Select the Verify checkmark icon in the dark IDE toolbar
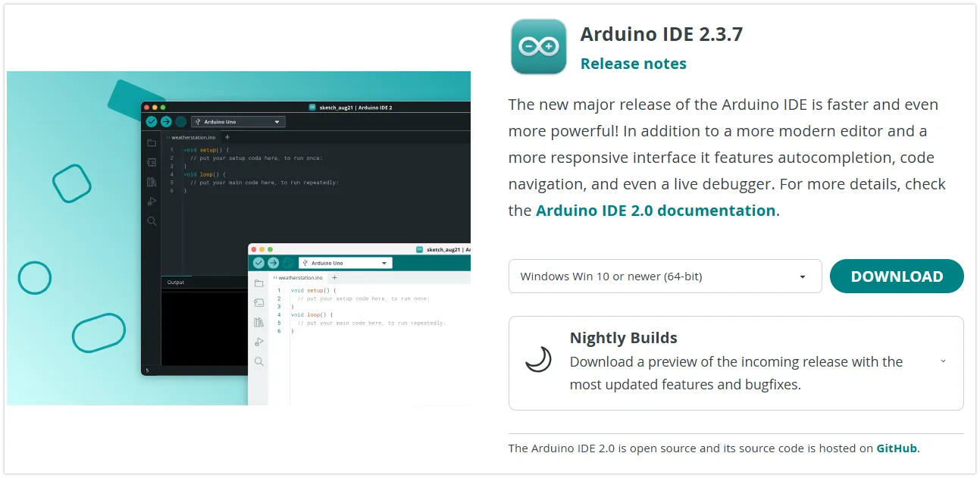This screenshot has width=980, height=478. [x=151, y=121]
